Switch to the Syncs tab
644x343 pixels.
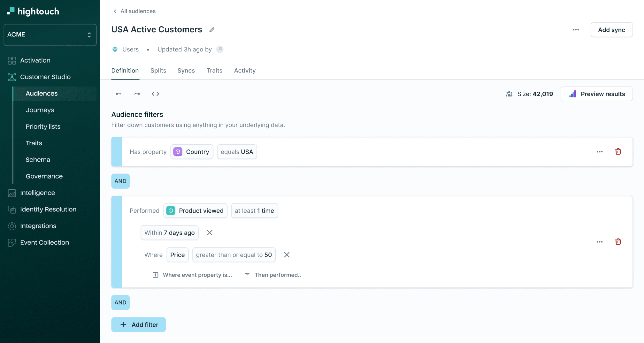(186, 71)
